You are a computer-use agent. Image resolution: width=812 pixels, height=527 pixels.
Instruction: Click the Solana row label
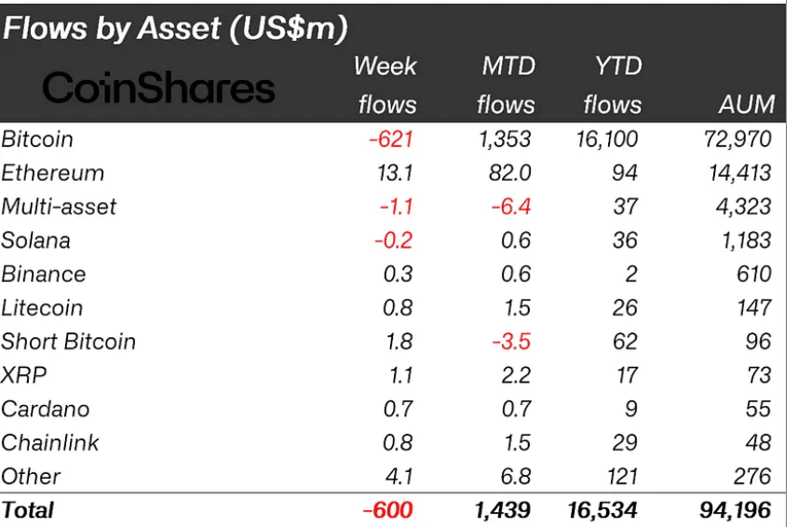click(35, 240)
